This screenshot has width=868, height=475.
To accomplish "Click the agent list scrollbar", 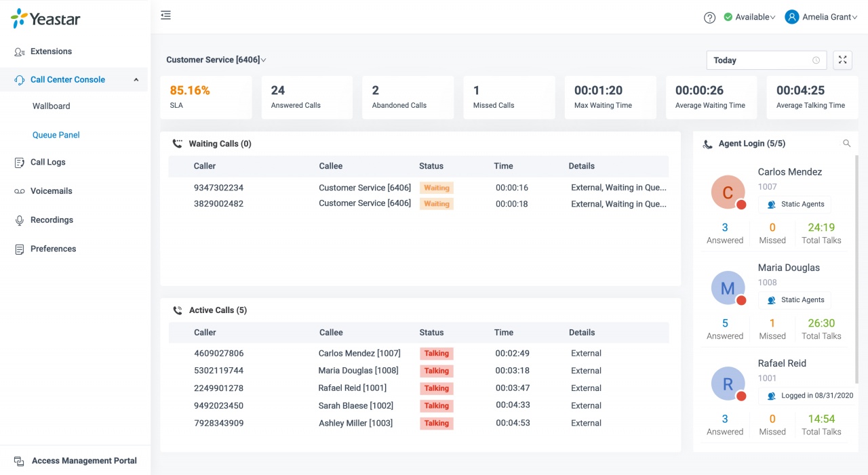I will (856, 271).
